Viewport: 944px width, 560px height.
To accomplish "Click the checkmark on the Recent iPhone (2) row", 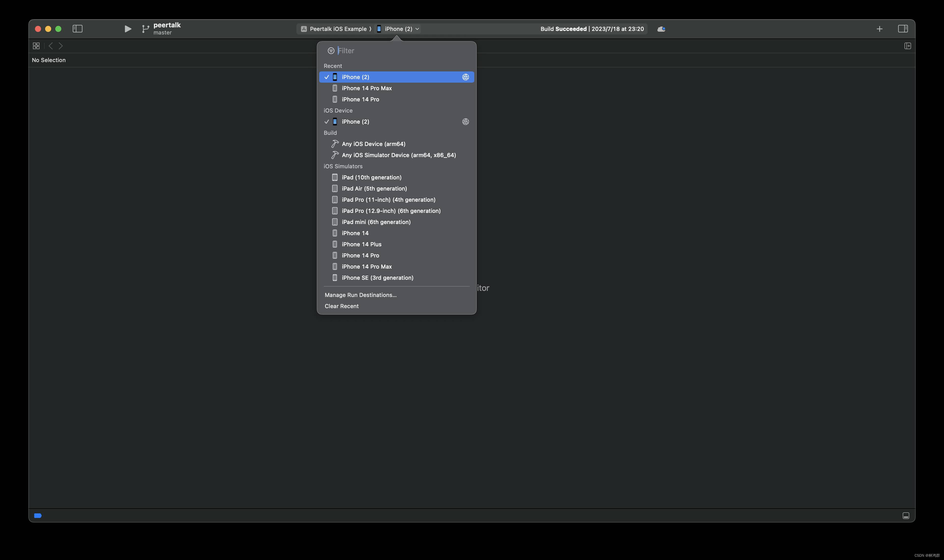I will point(327,77).
